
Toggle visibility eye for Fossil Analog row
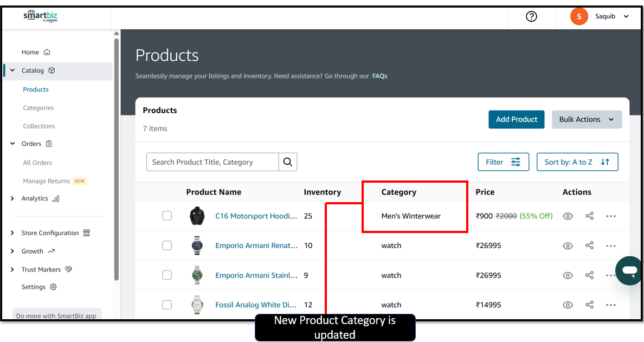568,305
